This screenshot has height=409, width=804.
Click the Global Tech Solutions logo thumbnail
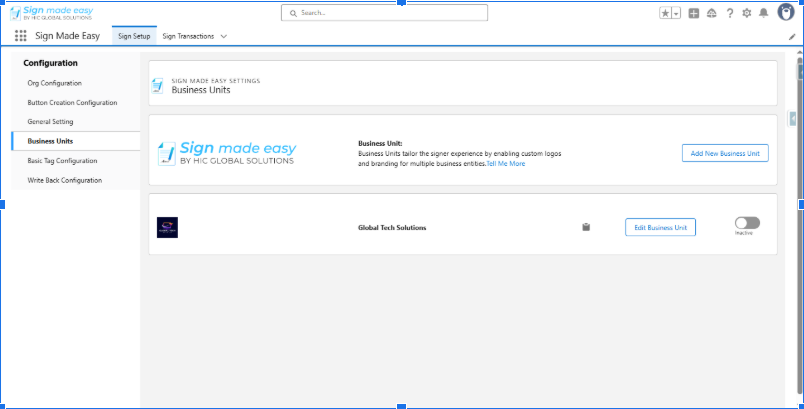click(167, 228)
